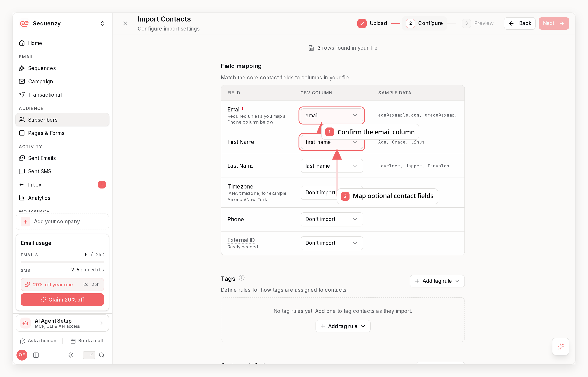Click the Tags info icon
Viewport: 588px width, 377px height.
(x=241, y=278)
